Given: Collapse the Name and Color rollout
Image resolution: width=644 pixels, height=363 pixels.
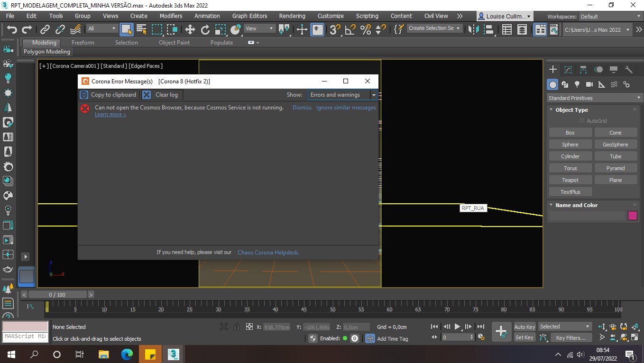Looking at the screenshot, I should point(576,205).
